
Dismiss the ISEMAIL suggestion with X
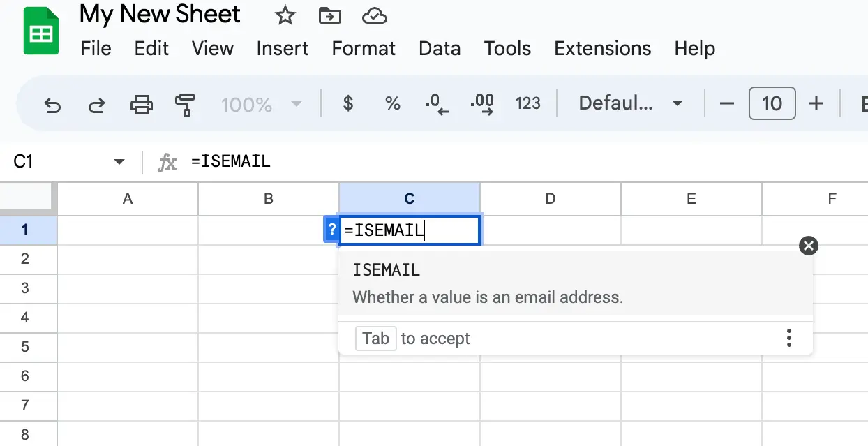[808, 246]
